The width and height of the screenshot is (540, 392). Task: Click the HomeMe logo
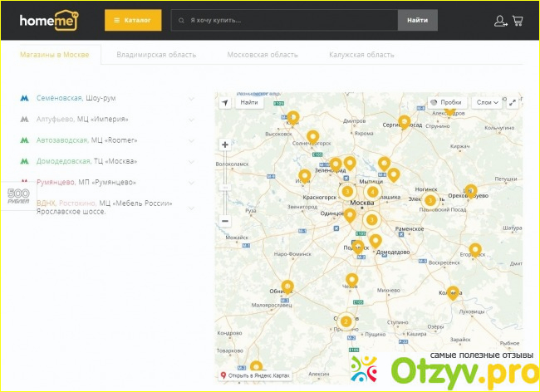click(49, 20)
